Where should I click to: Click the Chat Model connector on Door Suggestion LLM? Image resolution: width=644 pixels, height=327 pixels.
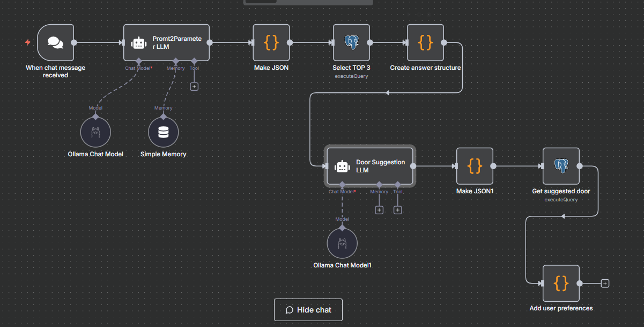[342, 184]
